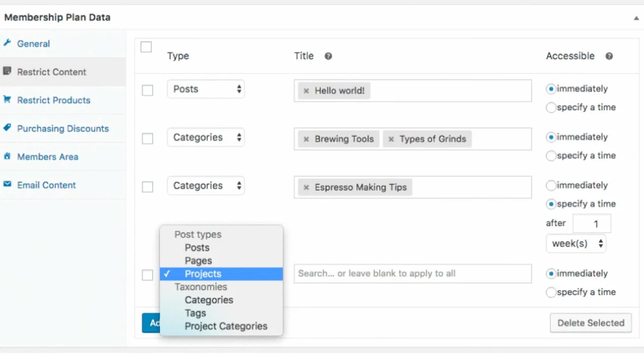This screenshot has width=644, height=354.
Task: Click the title field with Types of Grinds
Action: (x=413, y=139)
